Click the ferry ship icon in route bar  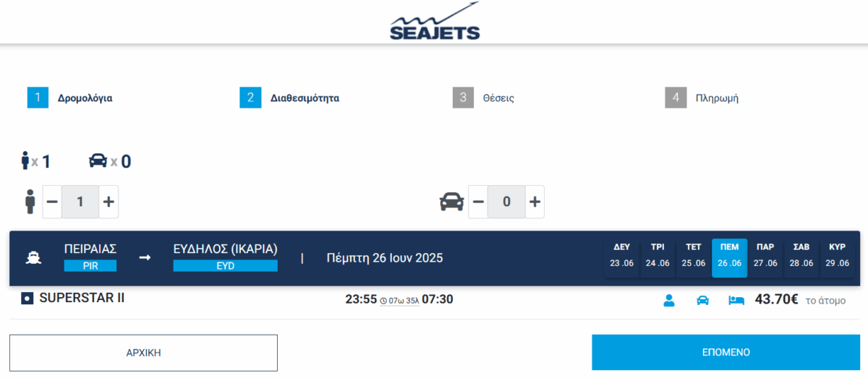point(33,258)
